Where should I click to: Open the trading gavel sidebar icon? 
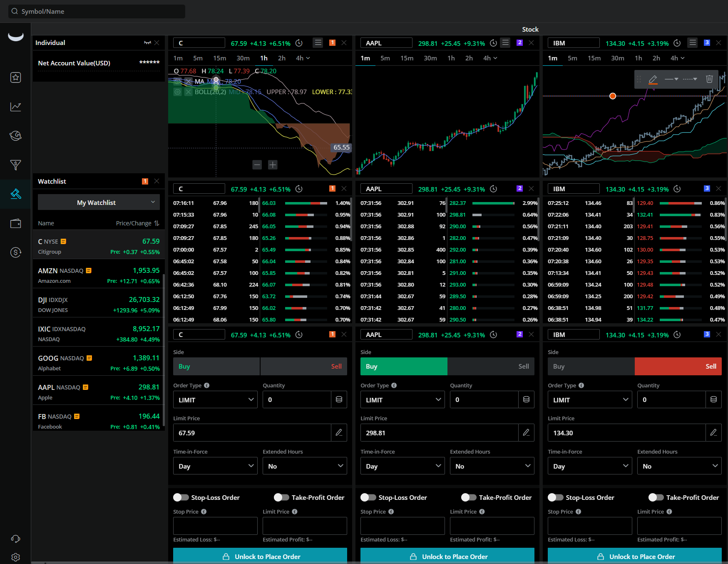[15, 194]
